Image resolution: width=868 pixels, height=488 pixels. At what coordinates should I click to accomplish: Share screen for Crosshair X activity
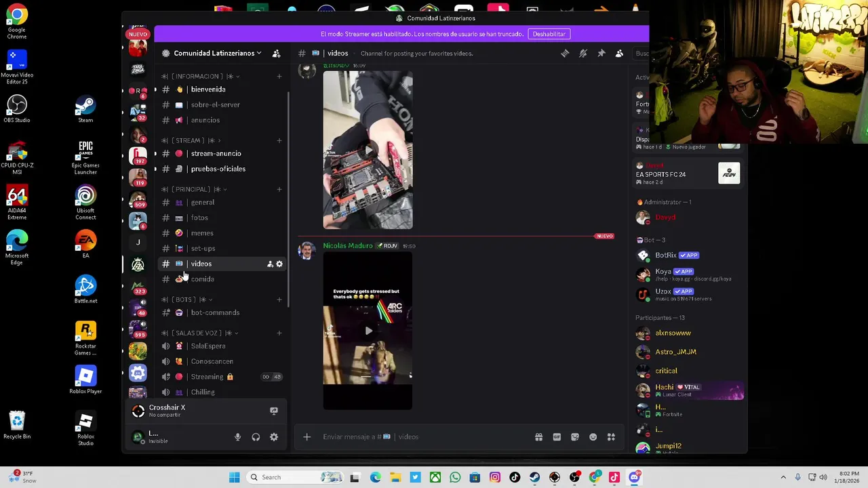click(274, 411)
